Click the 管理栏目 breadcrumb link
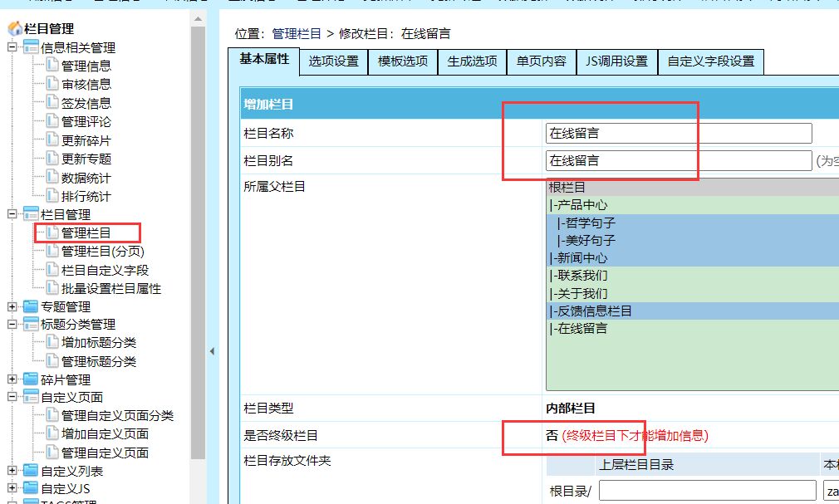 (297, 34)
